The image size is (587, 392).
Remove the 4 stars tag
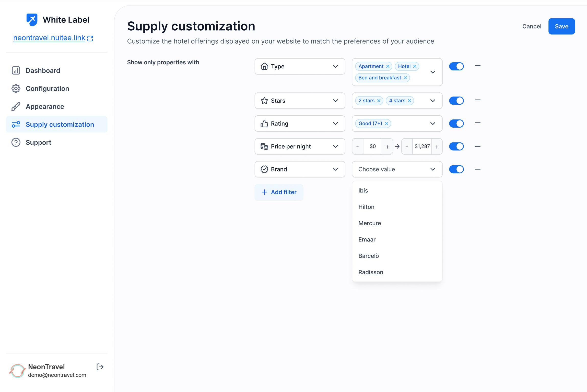[409, 101]
